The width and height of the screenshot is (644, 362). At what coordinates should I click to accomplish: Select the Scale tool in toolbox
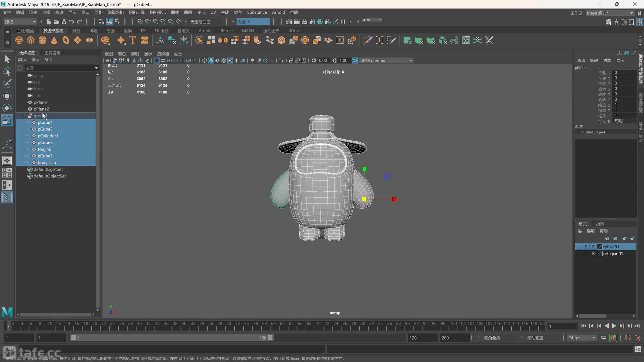pos(7,120)
